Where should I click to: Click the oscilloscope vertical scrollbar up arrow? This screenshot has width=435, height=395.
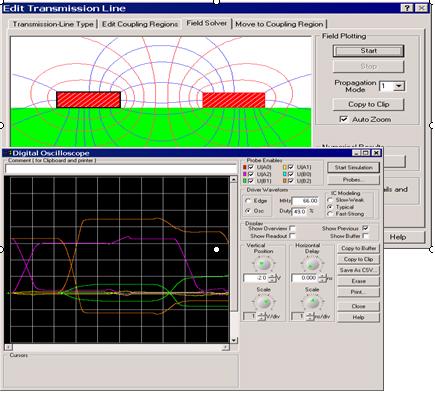pos(234,180)
